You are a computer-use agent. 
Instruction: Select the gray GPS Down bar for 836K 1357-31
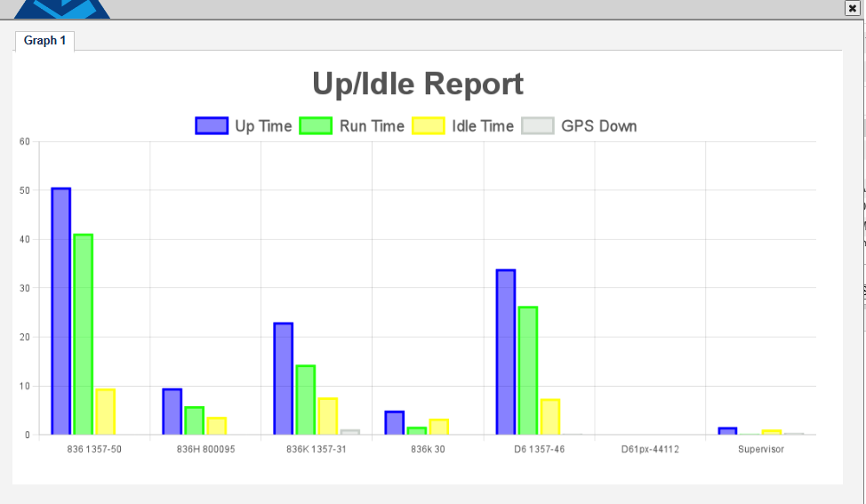click(350, 432)
